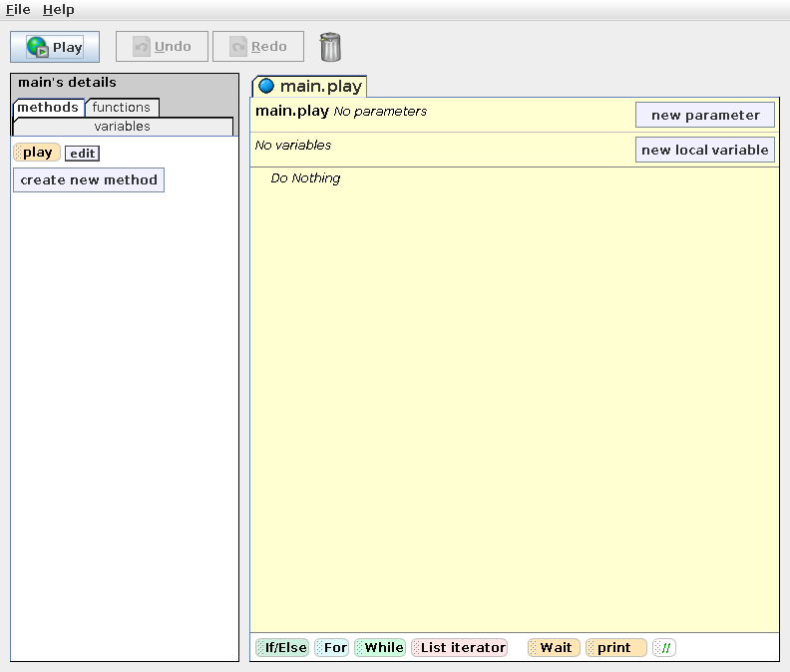Pick the While loop block tile
This screenshot has width=790, height=672.
pyautogui.click(x=380, y=648)
